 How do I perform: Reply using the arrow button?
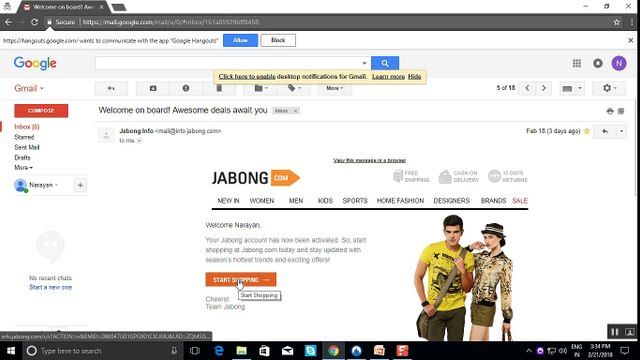pyautogui.click(x=605, y=131)
